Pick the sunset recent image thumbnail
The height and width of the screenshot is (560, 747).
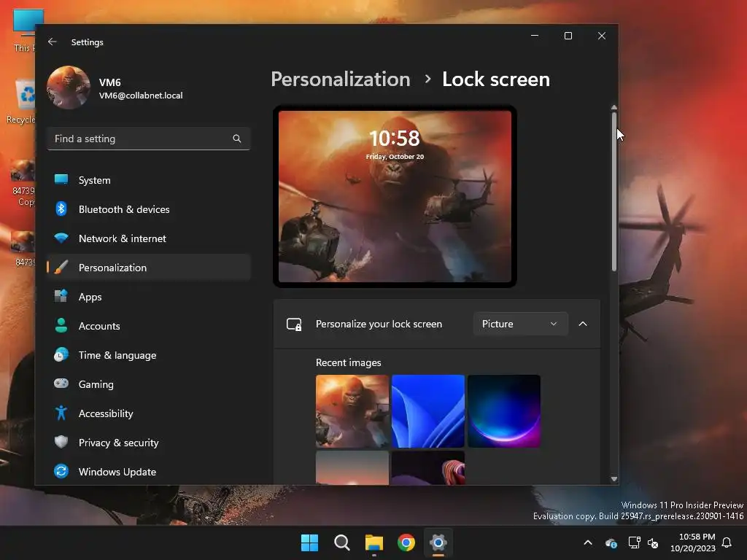(x=352, y=467)
